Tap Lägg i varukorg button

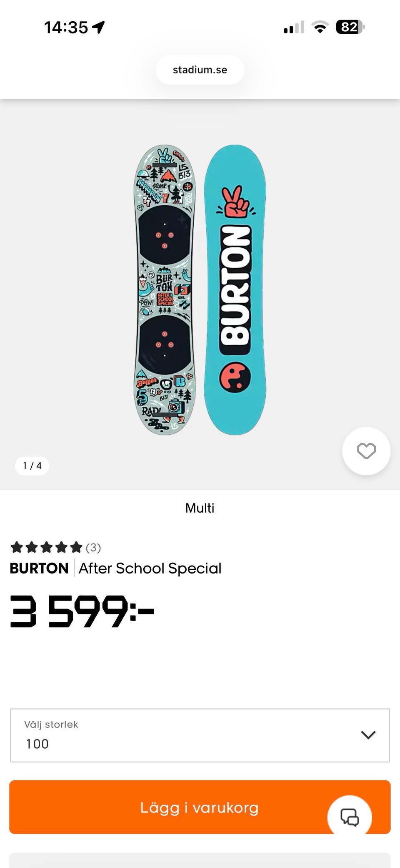coord(200,807)
